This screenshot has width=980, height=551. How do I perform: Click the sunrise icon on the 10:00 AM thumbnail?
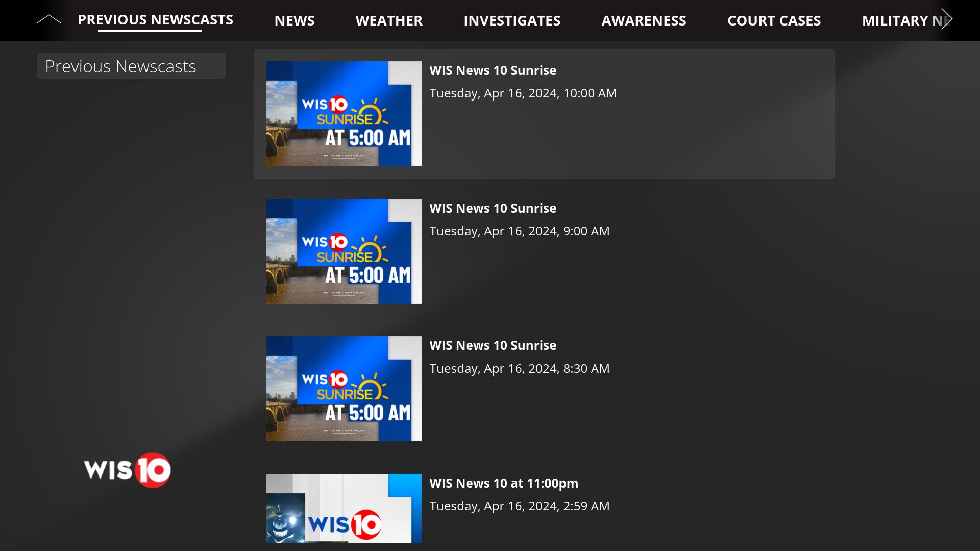370,112
